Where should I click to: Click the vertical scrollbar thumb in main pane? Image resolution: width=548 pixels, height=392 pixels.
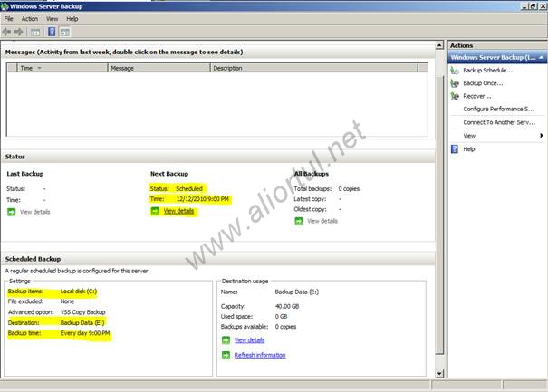[x=439, y=215]
